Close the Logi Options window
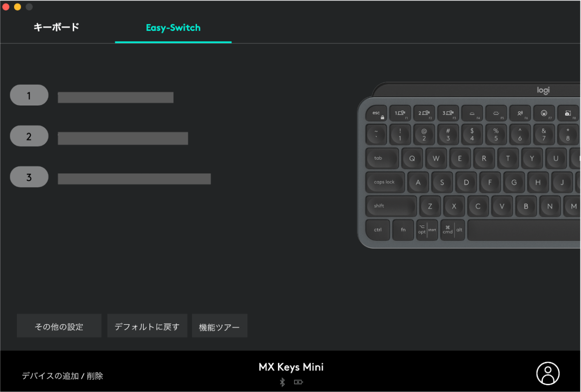This screenshot has width=581, height=392. pyautogui.click(x=6, y=7)
